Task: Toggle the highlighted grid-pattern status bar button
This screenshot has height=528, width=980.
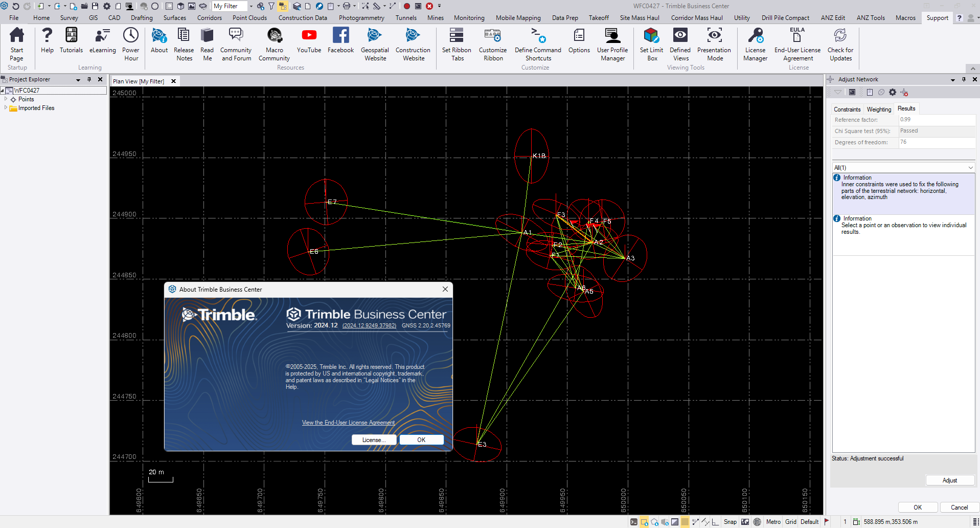Action: (x=685, y=522)
